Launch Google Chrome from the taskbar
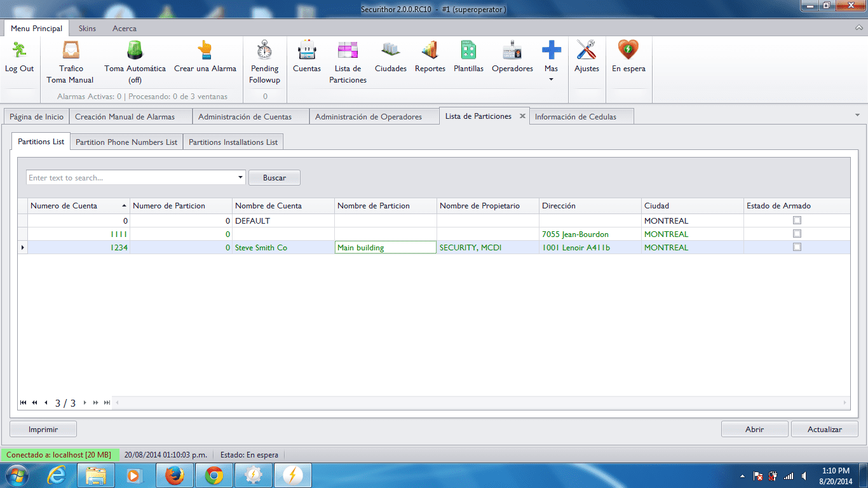Viewport: 868px width, 488px height. [214, 475]
